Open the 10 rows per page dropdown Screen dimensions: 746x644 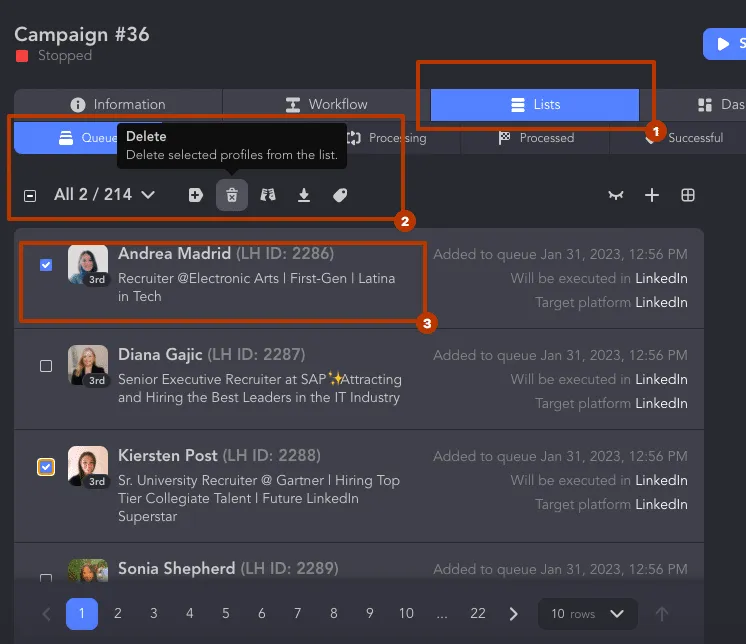(x=588, y=614)
